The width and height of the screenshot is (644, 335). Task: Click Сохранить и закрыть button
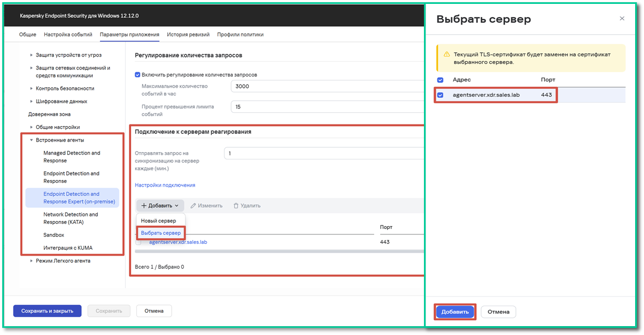point(47,311)
